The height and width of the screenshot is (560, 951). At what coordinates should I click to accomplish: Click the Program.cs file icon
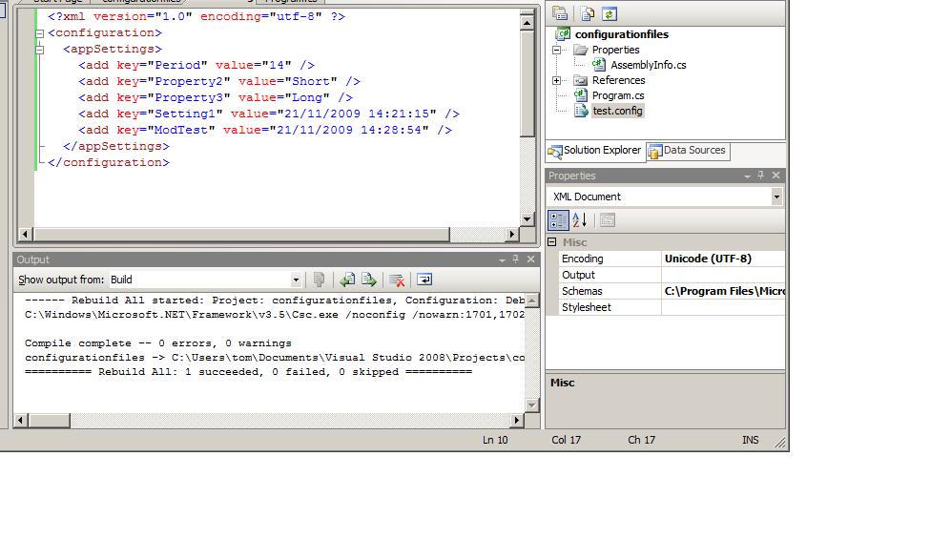[x=581, y=95]
